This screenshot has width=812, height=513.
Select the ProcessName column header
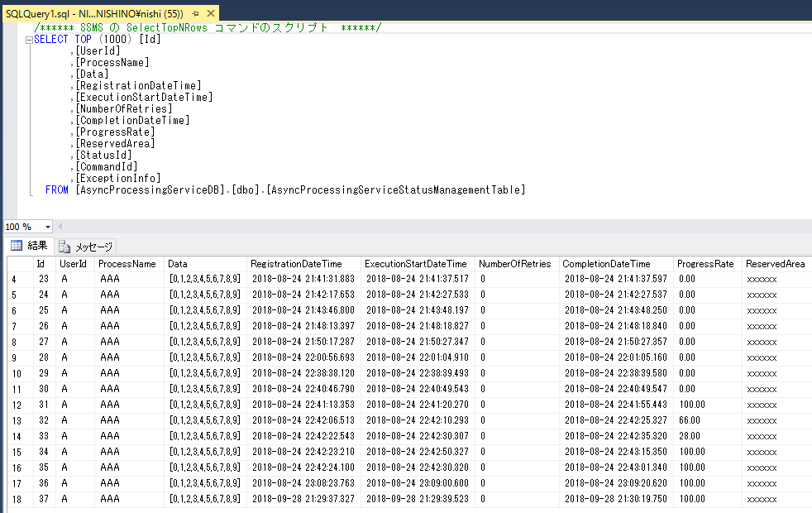pos(127,264)
